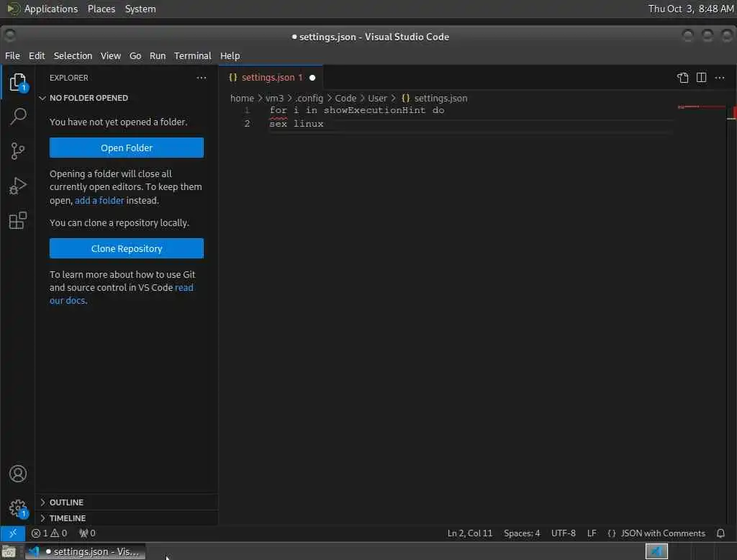Screen dimensions: 737x560
Task: Click the ports forwarded indicator showing 0
Action: (87, 533)
